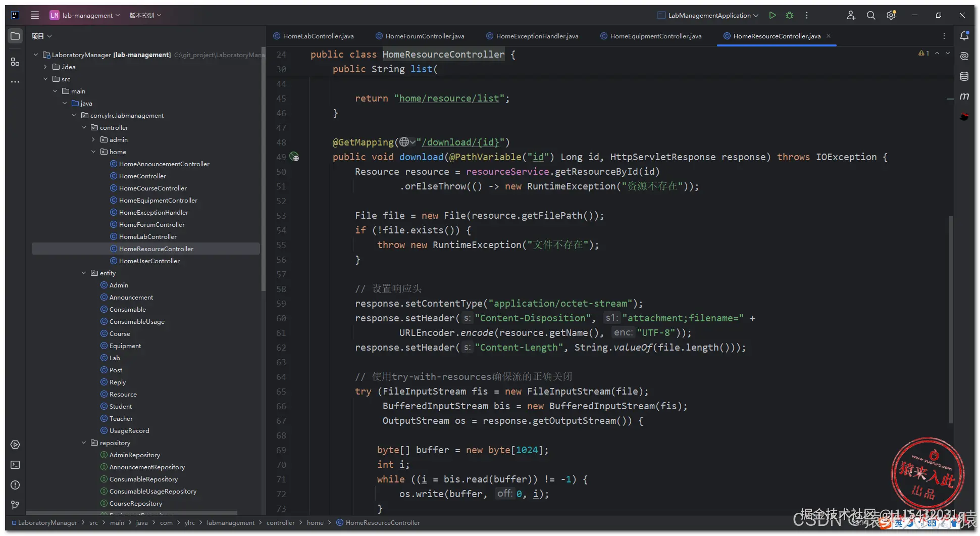This screenshot has width=980, height=536.
Task: Close the HomeResourceController.java tab
Action: click(829, 36)
